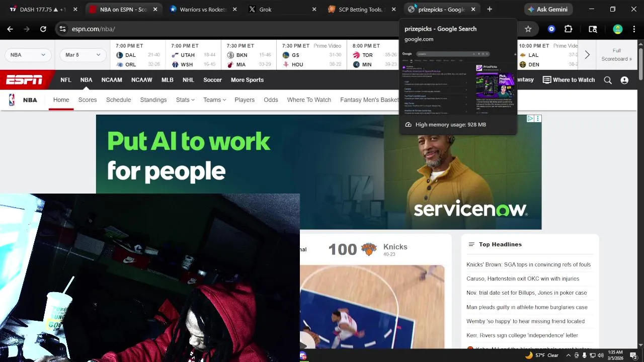
Task: Open the taskbar Meet Now camera icon
Action: [x=577, y=355]
